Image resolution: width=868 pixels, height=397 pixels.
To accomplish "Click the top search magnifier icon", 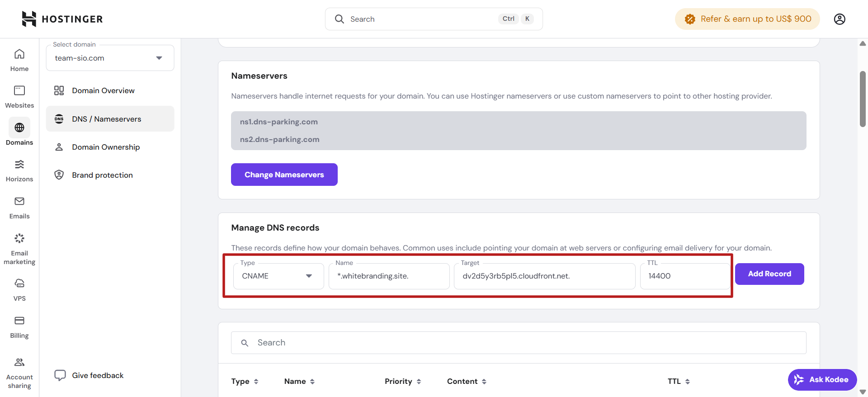I will (x=340, y=19).
